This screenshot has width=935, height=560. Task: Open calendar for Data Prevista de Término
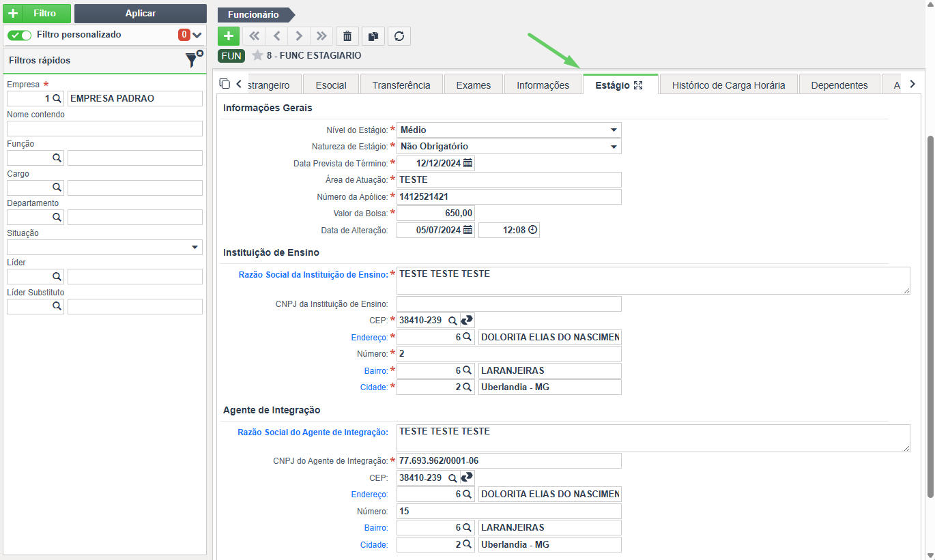tap(467, 163)
